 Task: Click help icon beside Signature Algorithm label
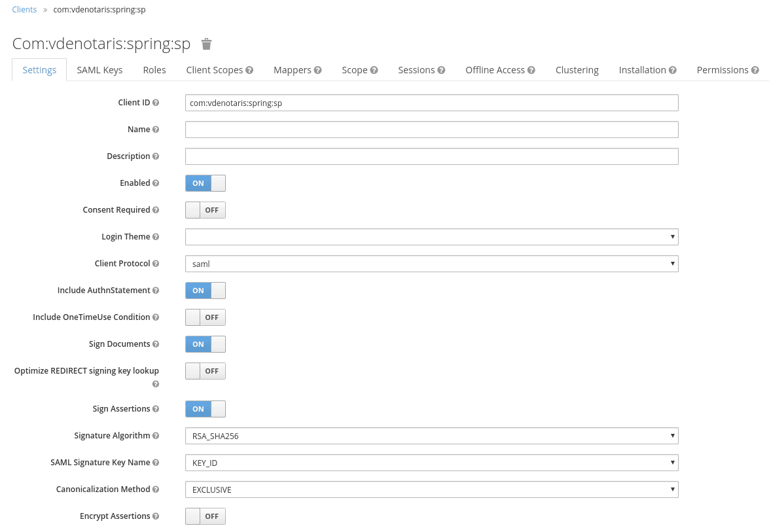click(156, 436)
